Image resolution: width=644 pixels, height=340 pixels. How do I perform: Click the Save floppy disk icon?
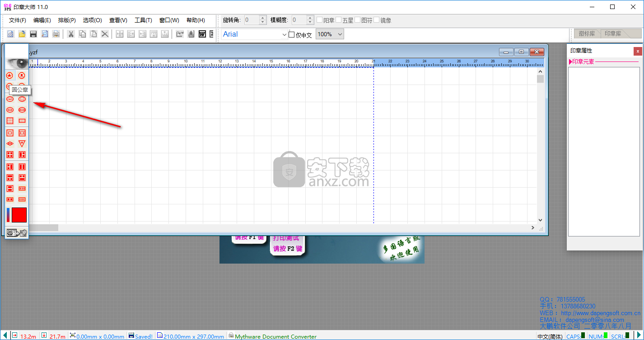33,34
